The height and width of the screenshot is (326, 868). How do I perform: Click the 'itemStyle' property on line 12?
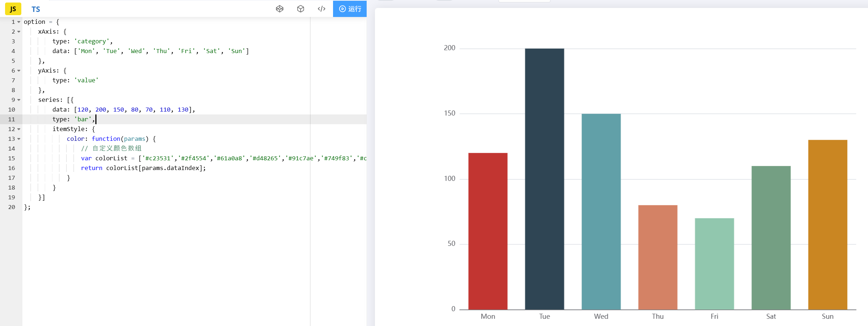click(68, 129)
